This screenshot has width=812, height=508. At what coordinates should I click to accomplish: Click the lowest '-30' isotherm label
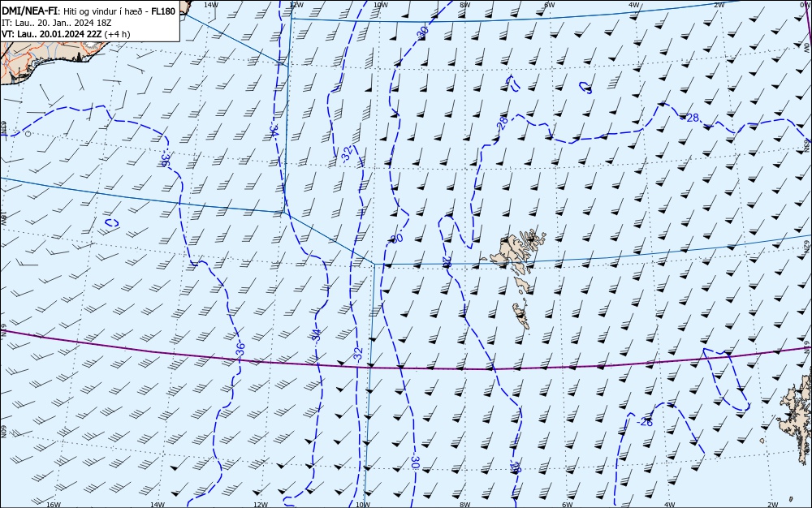(415, 462)
